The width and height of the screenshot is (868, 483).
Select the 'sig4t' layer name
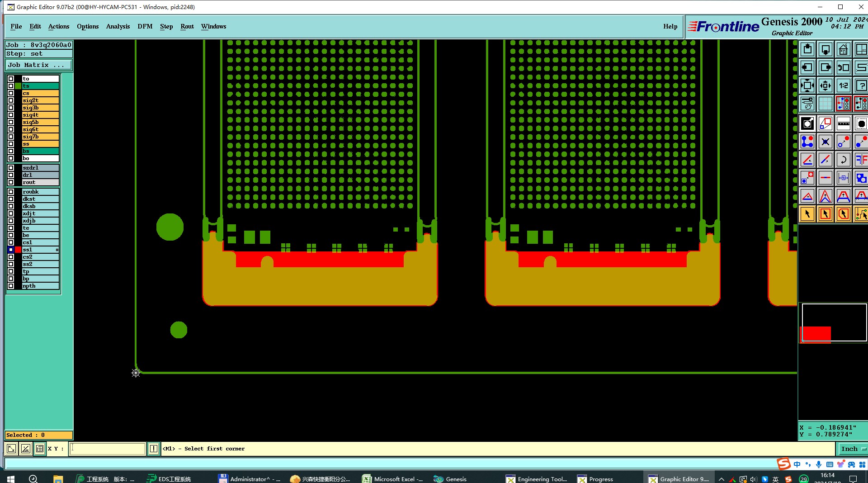(40, 115)
